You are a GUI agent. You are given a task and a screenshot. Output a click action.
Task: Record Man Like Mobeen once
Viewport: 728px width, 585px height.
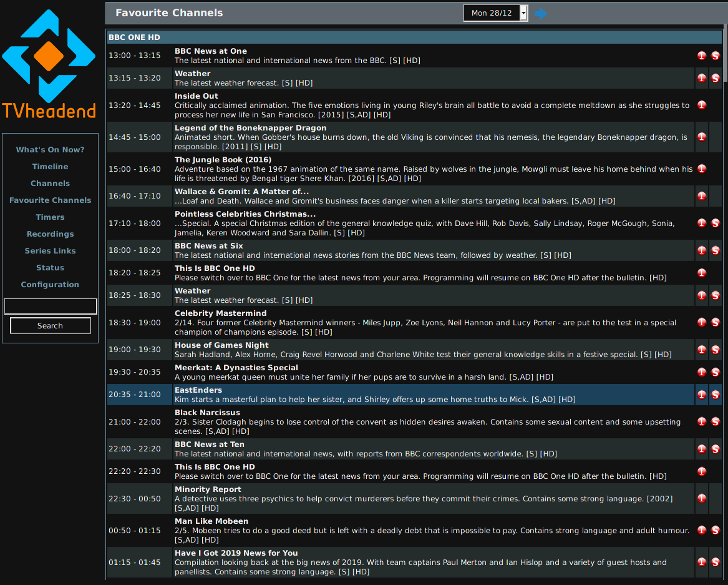point(702,530)
